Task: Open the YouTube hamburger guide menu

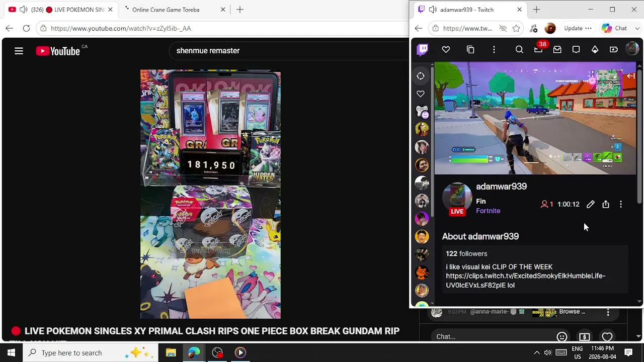Action: [x=19, y=51]
